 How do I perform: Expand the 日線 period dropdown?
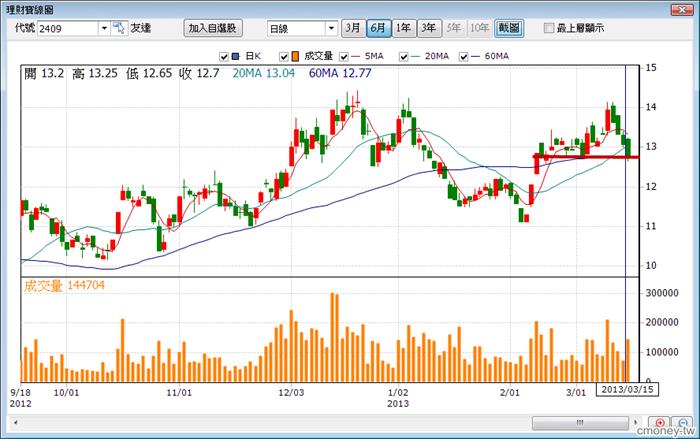click(329, 28)
